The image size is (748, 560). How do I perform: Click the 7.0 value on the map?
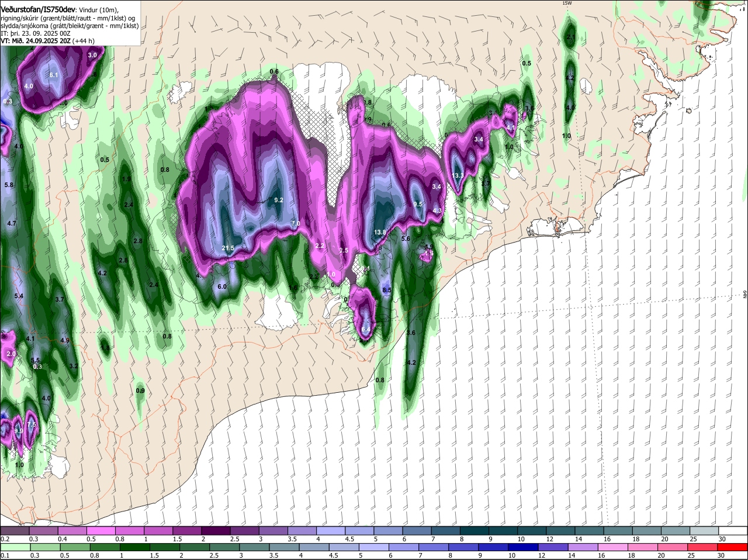(296, 224)
